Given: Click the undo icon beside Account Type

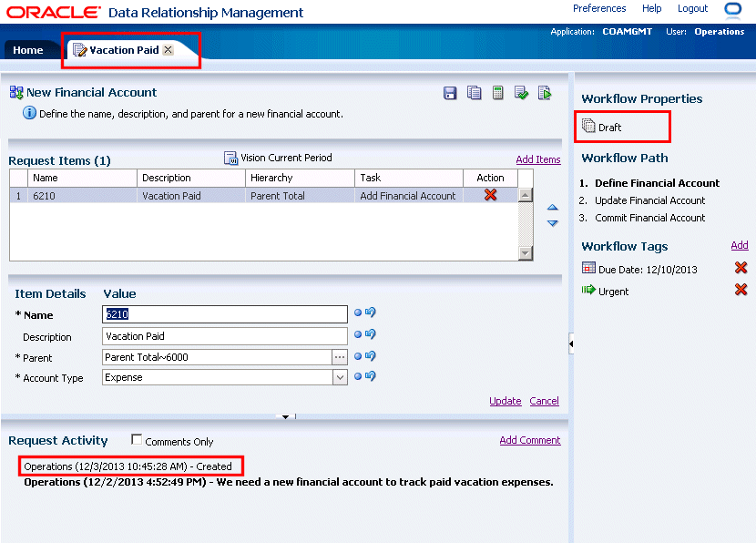Looking at the screenshot, I should (x=371, y=376).
